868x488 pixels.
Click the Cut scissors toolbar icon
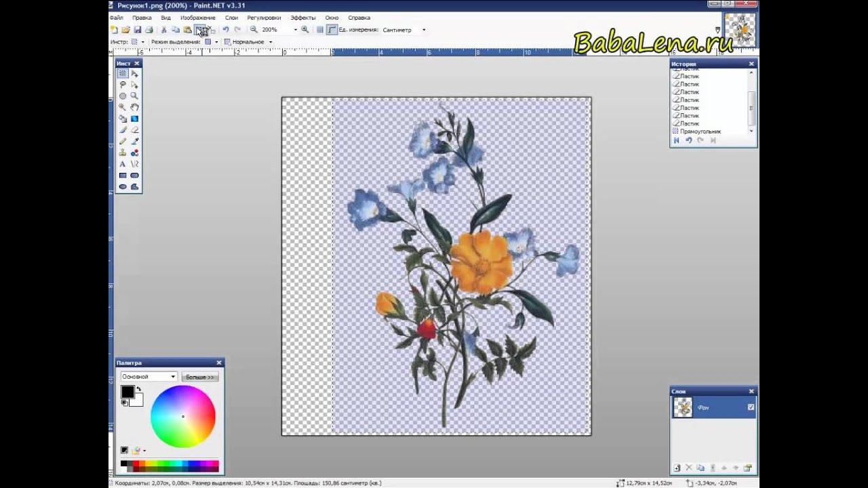(163, 30)
